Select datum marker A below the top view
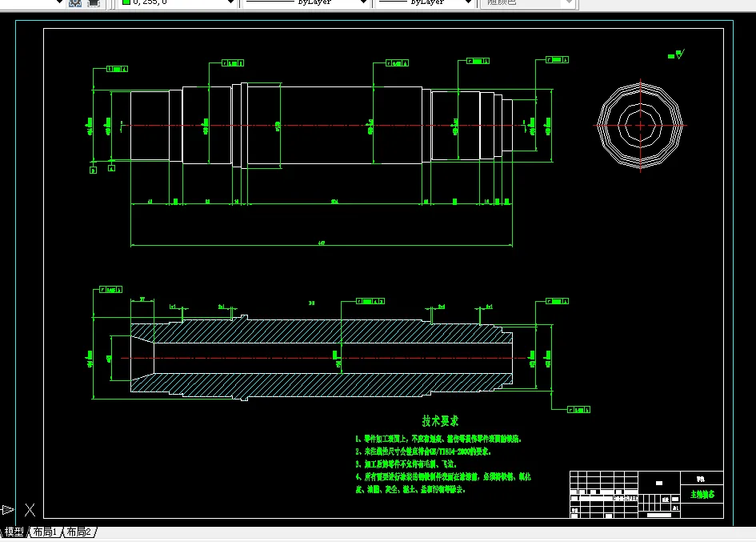Viewport: 756px width, 542px height. [111, 168]
